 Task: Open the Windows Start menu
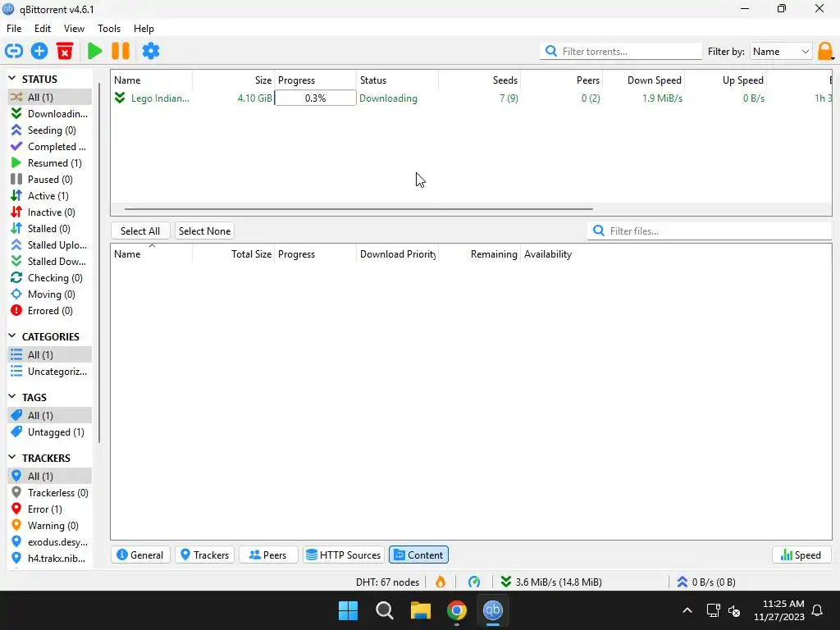click(348, 610)
